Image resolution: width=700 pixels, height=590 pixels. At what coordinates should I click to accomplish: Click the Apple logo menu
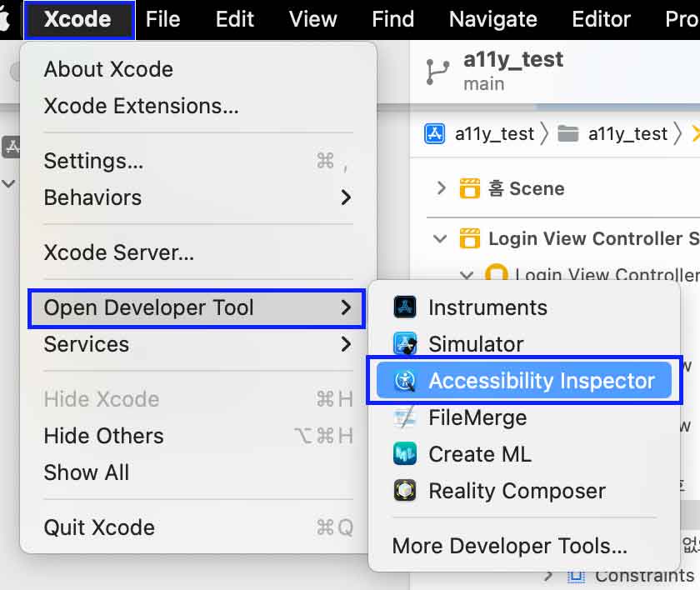tap(4, 19)
